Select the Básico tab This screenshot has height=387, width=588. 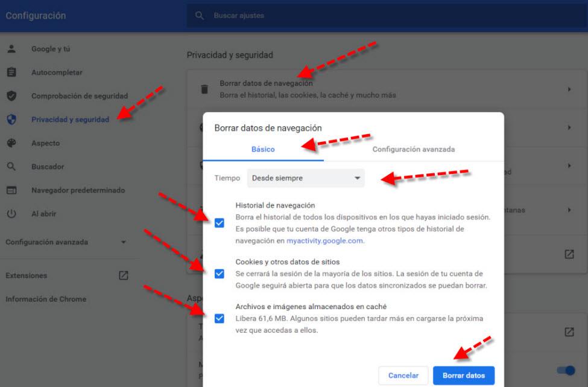point(263,149)
